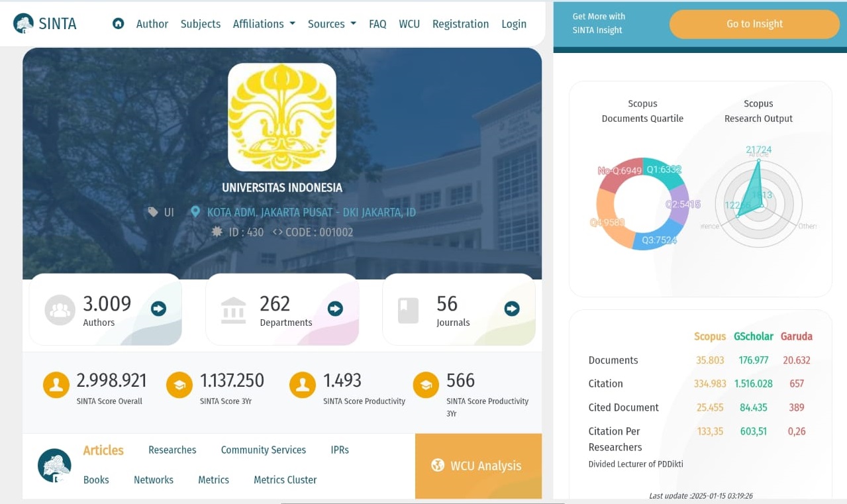Switch to the Books tab
This screenshot has height=504, width=847.
96,479
